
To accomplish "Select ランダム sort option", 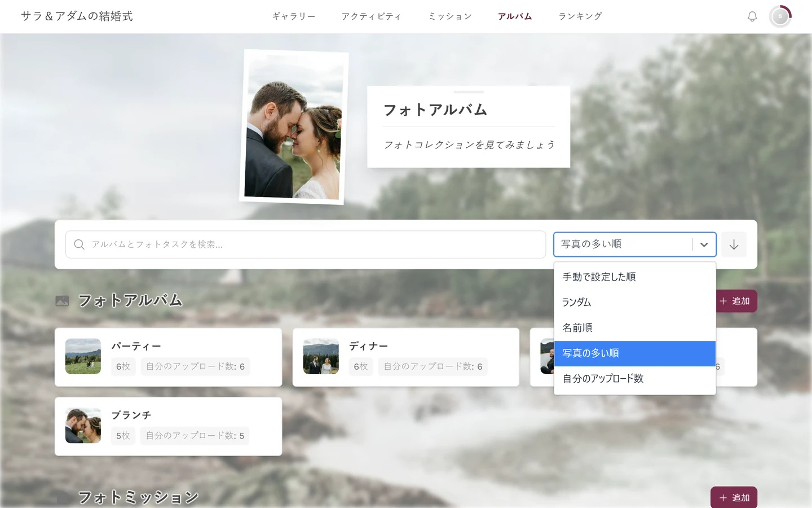I will point(635,303).
